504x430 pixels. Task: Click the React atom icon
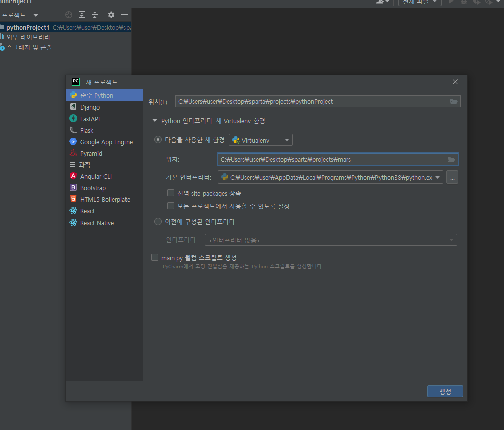pos(73,210)
